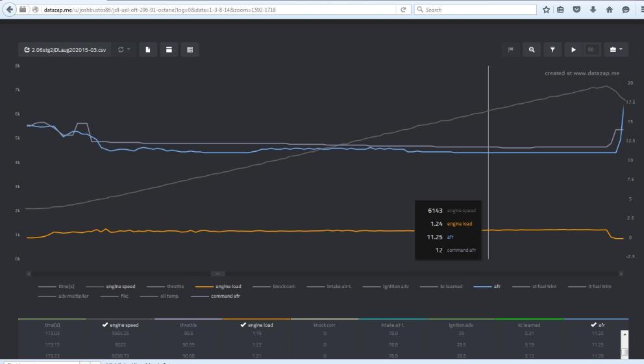Click the playback speed field showing 50
This screenshot has height=364, width=644.
(x=591, y=49)
